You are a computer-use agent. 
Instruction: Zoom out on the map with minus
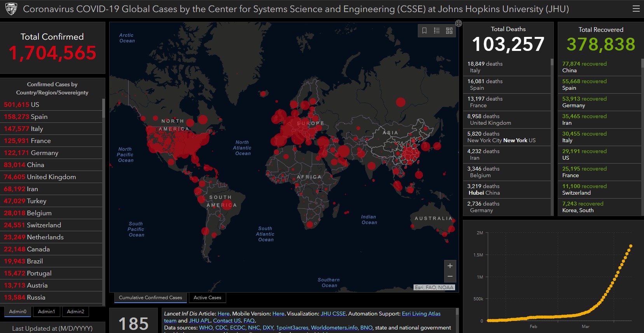coord(450,277)
